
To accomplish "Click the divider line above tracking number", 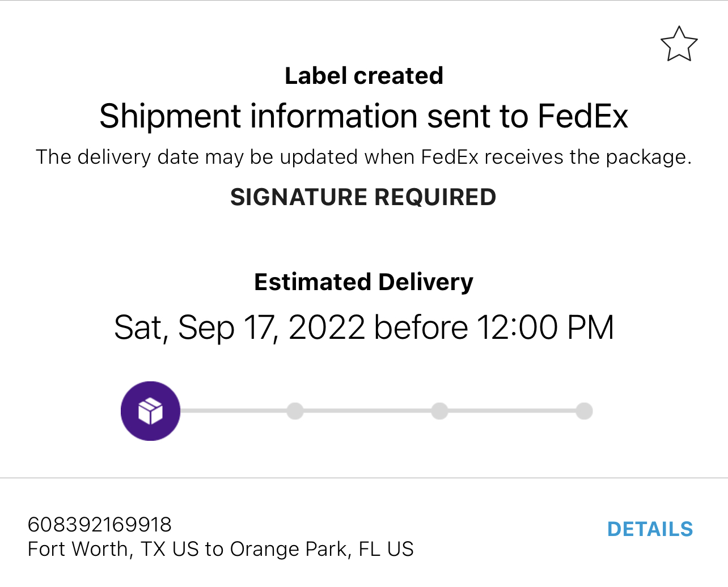I will 364,478.
